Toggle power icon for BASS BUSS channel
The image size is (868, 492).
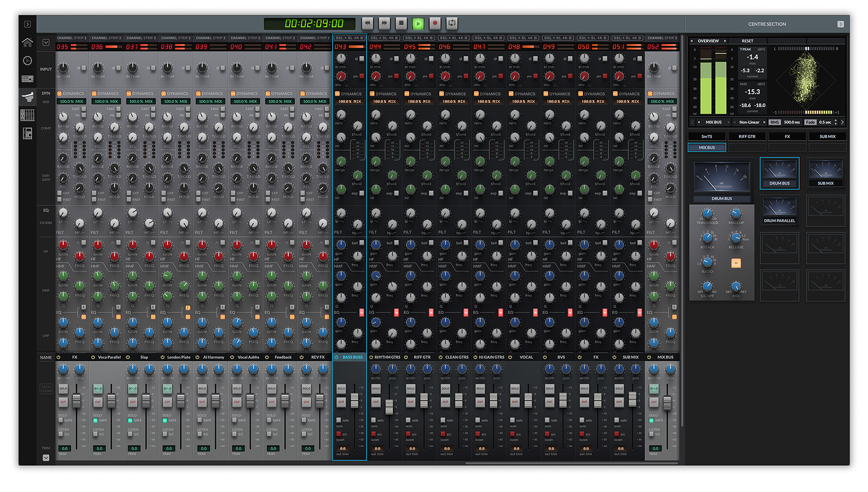coord(336,357)
